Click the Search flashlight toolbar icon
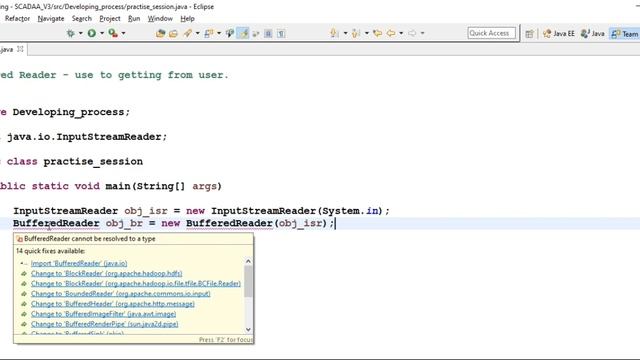 pos(188,33)
